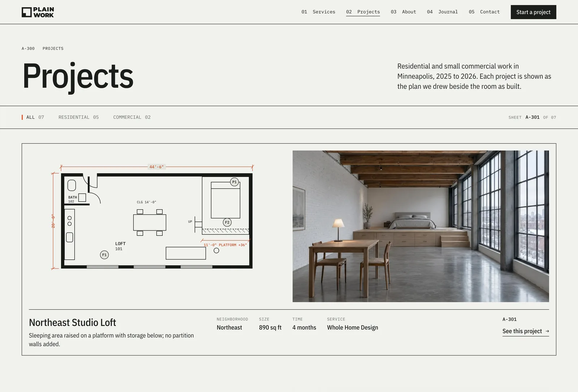The height and width of the screenshot is (392, 578).
Task: Open the loft interior photo
Action: [420, 226]
